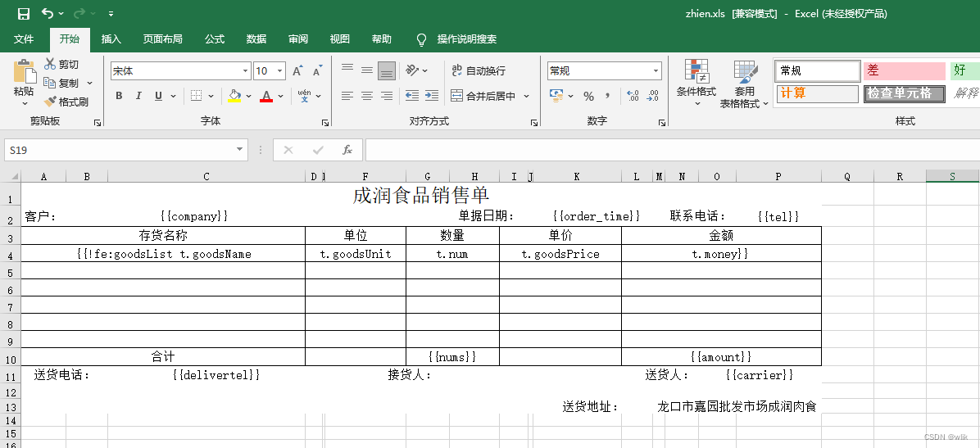Switch to the 页面布局 tab
The height and width of the screenshot is (448, 980).
[162, 38]
